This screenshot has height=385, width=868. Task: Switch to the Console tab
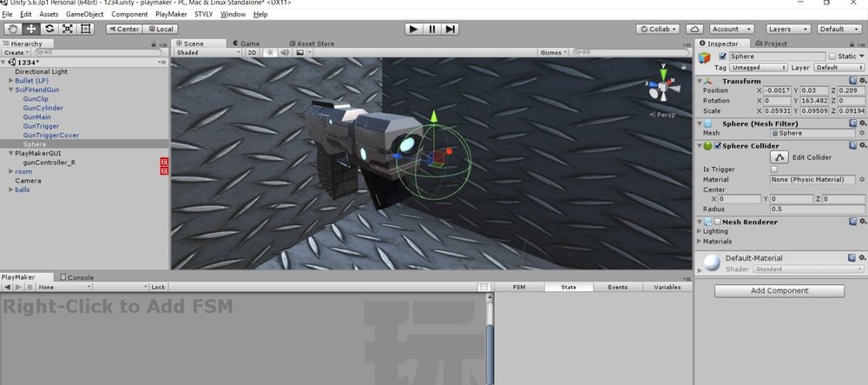(x=77, y=277)
